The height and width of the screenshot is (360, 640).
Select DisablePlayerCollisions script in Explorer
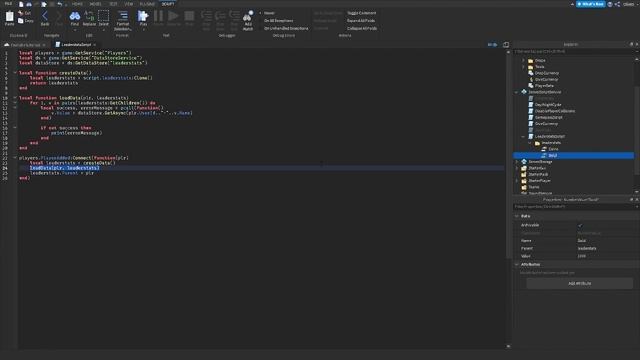(x=554, y=111)
